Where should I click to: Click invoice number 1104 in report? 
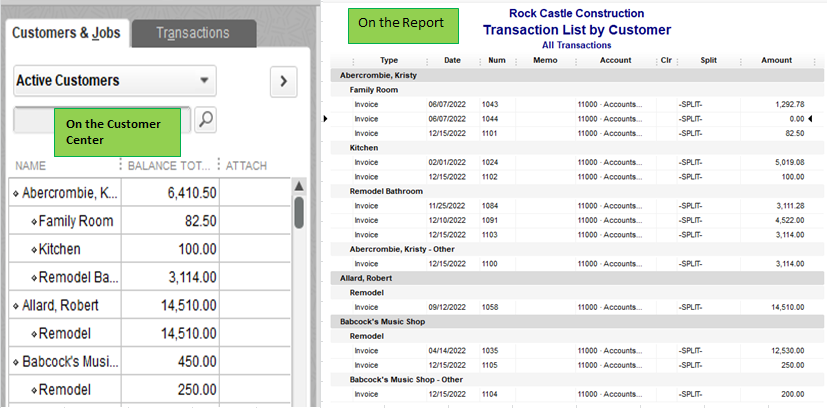[489, 394]
